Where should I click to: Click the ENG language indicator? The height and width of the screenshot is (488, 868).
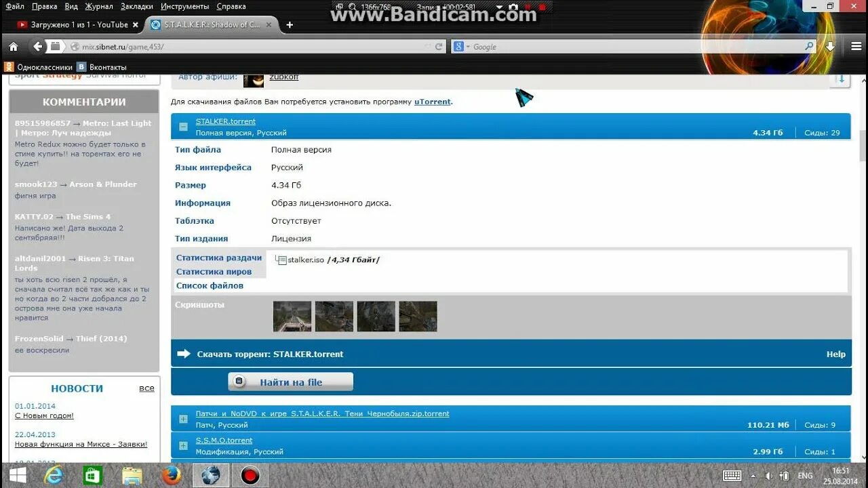tap(805, 476)
